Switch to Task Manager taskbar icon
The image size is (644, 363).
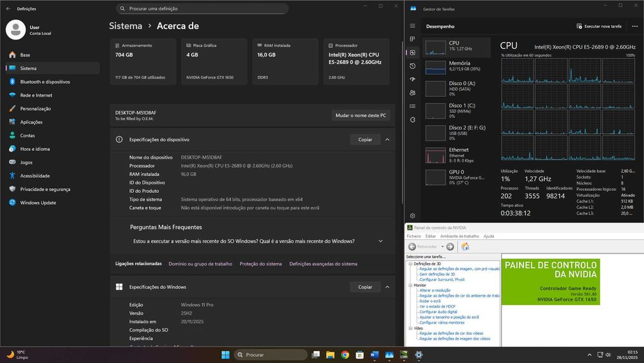click(x=389, y=355)
